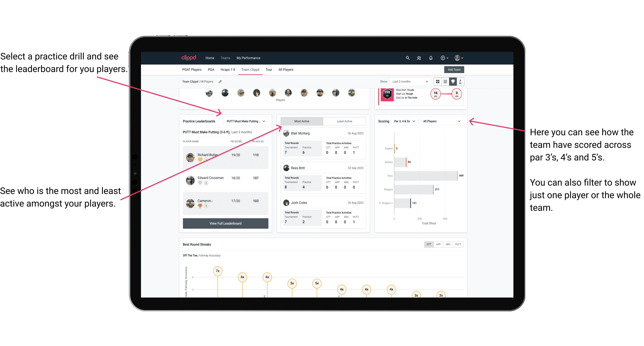Click the Par 3, 4 & 5s scoring filter link
Viewport: 644px width, 346px height.
pos(407,121)
